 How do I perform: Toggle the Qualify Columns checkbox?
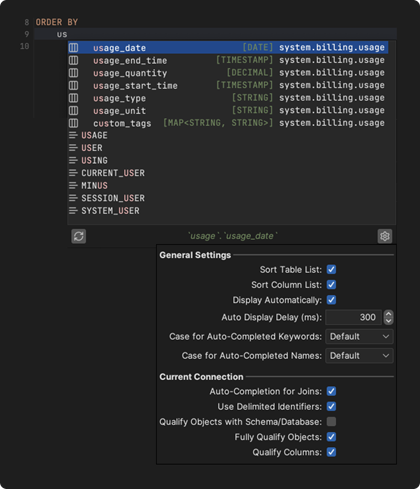[x=331, y=452]
